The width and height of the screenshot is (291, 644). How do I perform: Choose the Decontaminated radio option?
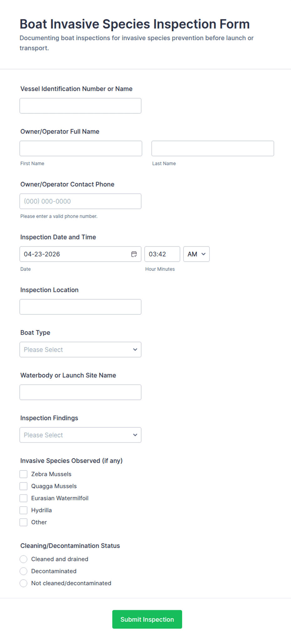[23, 571]
